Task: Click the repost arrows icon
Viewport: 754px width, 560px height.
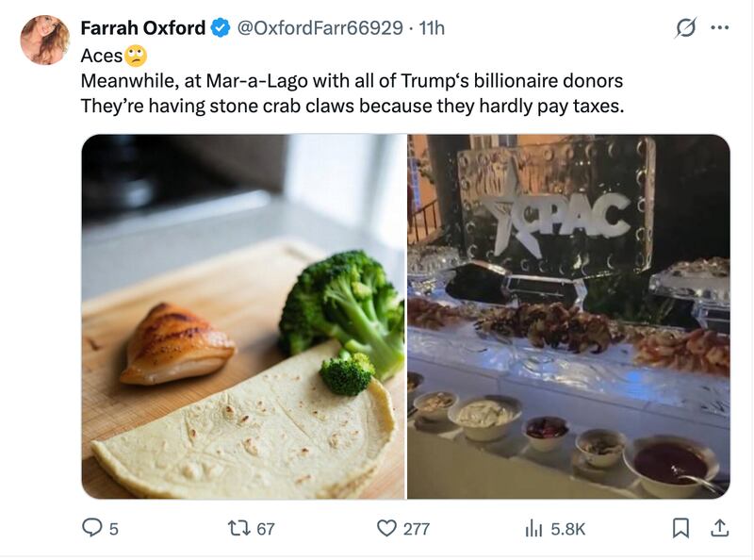Action: [238, 529]
